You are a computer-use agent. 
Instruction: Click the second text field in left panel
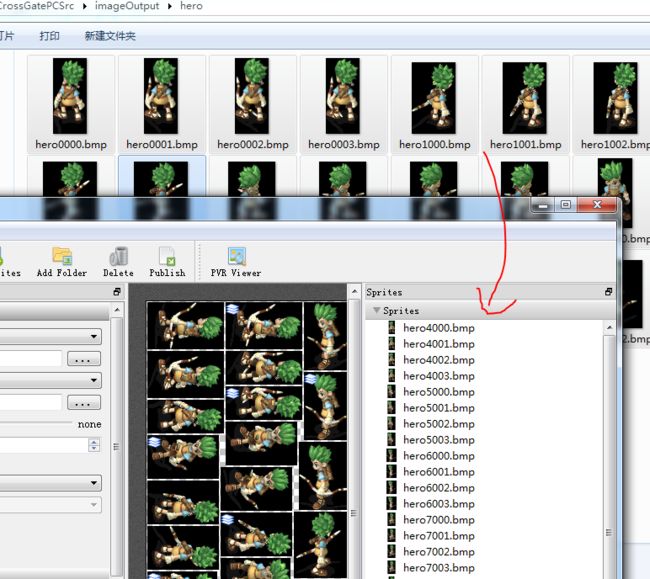coord(31,402)
